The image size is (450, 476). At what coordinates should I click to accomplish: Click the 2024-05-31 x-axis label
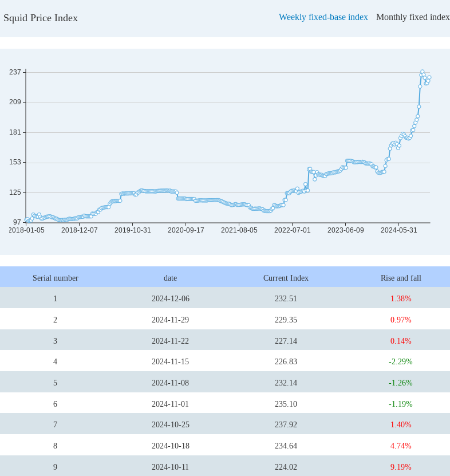coord(399,230)
